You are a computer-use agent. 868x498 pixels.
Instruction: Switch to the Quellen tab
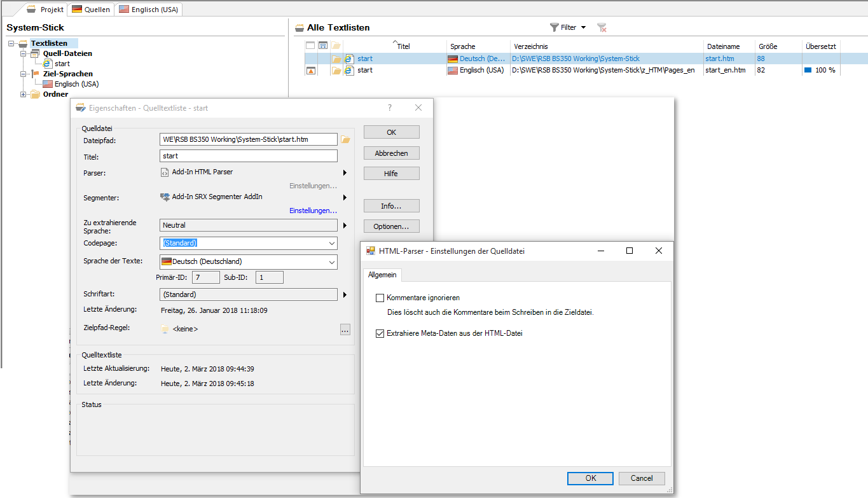(90, 9)
